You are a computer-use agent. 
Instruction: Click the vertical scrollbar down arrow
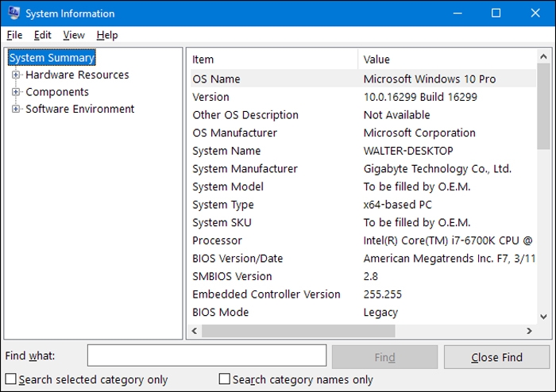(543, 317)
